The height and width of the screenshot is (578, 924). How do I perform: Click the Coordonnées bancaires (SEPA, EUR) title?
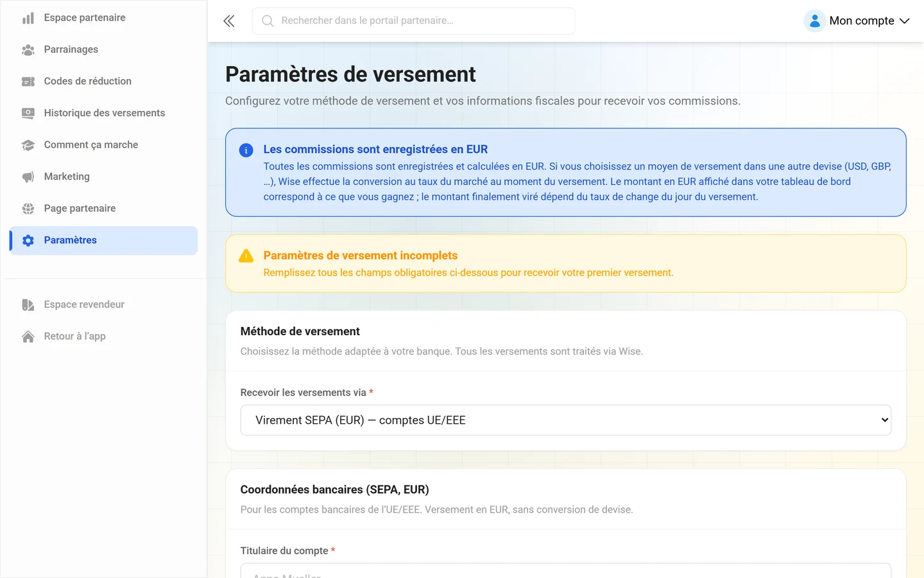tap(335, 489)
